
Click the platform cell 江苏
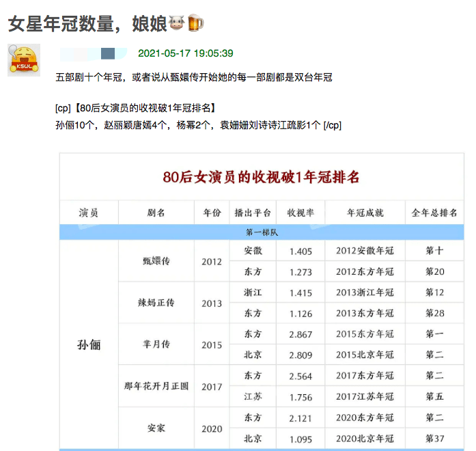pos(253,396)
